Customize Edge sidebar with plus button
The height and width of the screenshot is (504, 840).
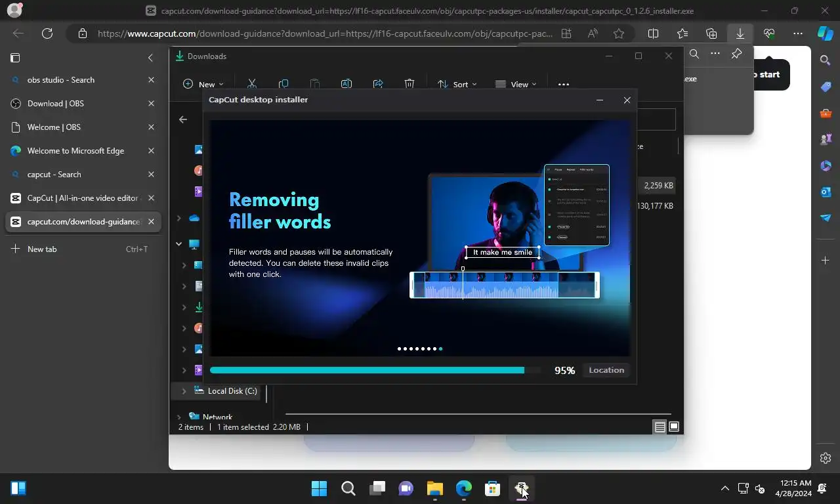pyautogui.click(x=826, y=261)
